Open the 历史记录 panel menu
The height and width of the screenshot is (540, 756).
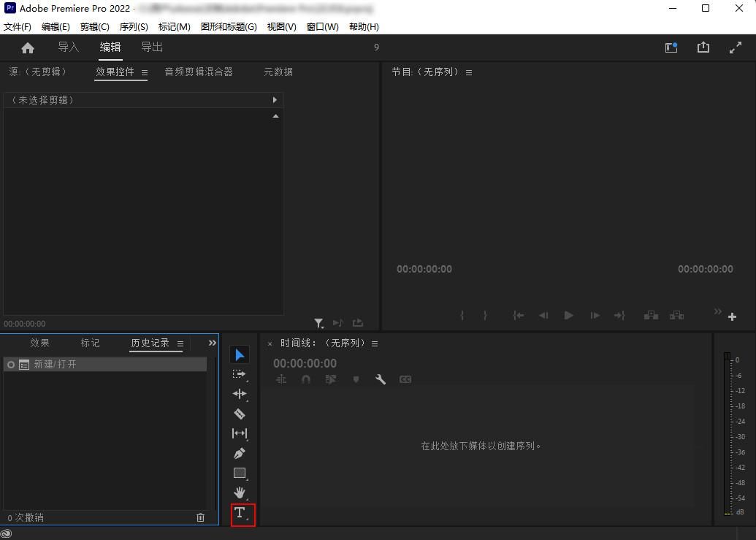[x=180, y=343]
